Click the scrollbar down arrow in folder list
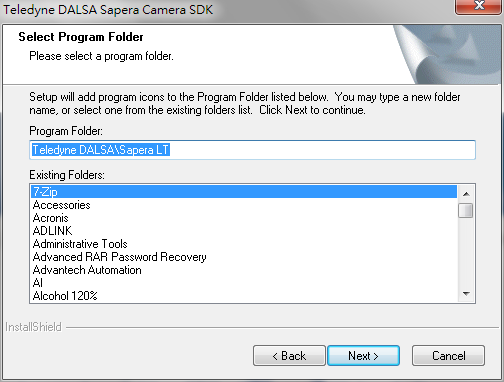The image size is (504, 382). [x=466, y=294]
